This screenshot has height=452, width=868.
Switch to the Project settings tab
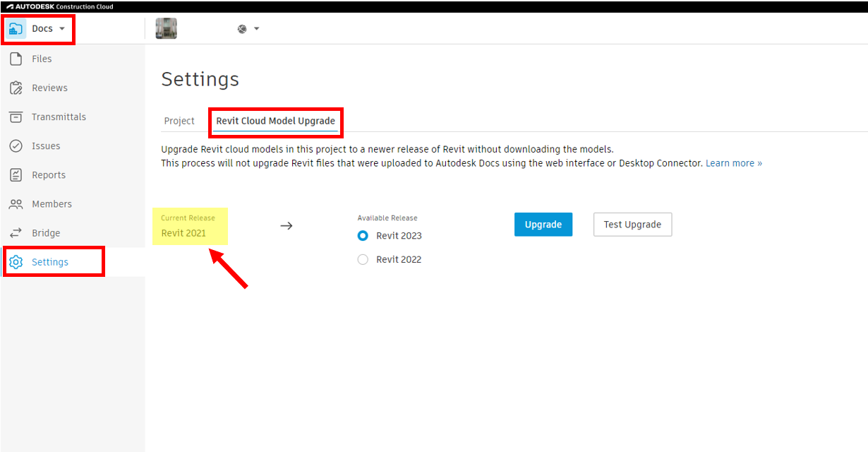pyautogui.click(x=179, y=121)
